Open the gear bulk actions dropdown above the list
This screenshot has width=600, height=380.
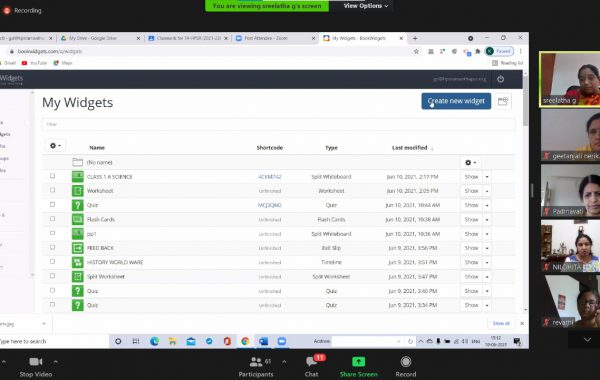(55, 145)
